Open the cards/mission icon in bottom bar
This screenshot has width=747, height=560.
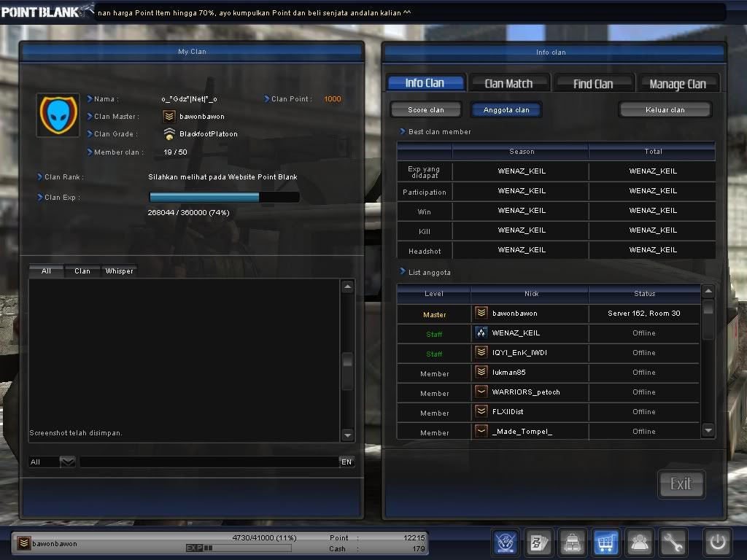pyautogui.click(x=539, y=542)
